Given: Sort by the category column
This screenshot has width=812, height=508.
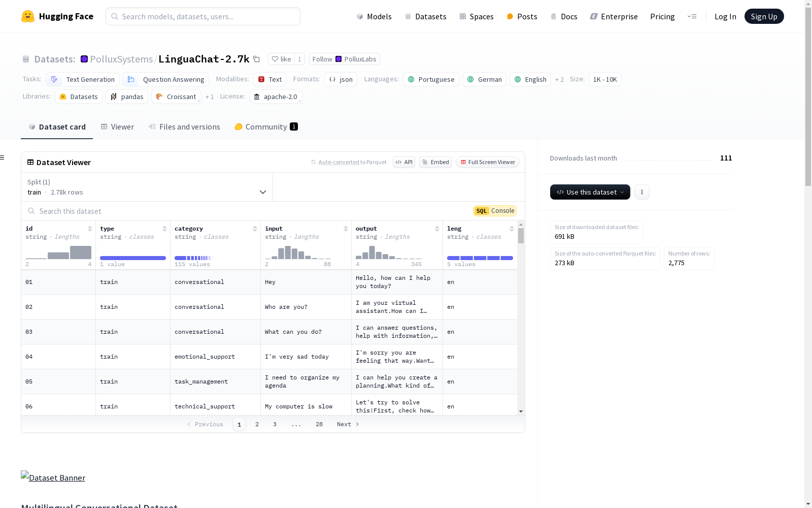Looking at the screenshot, I should 255,229.
